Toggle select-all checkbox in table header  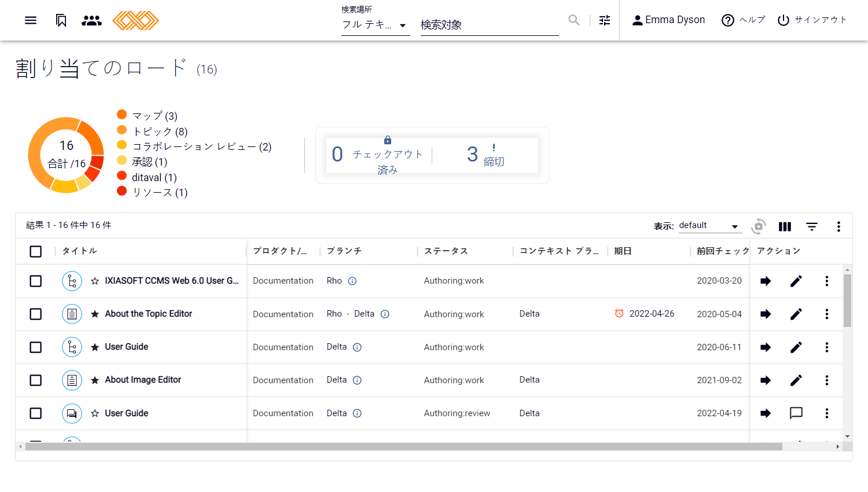point(36,251)
